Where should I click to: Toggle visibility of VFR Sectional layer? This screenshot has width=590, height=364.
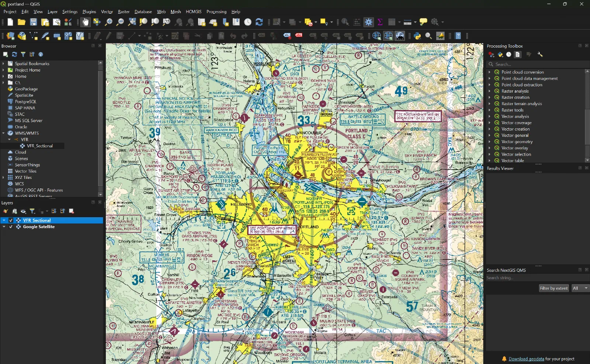pos(11,220)
